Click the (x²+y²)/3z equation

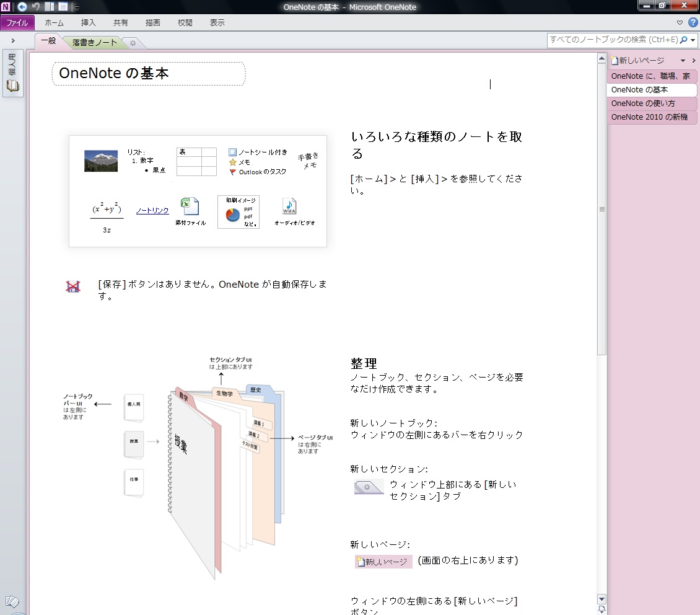[x=107, y=218]
